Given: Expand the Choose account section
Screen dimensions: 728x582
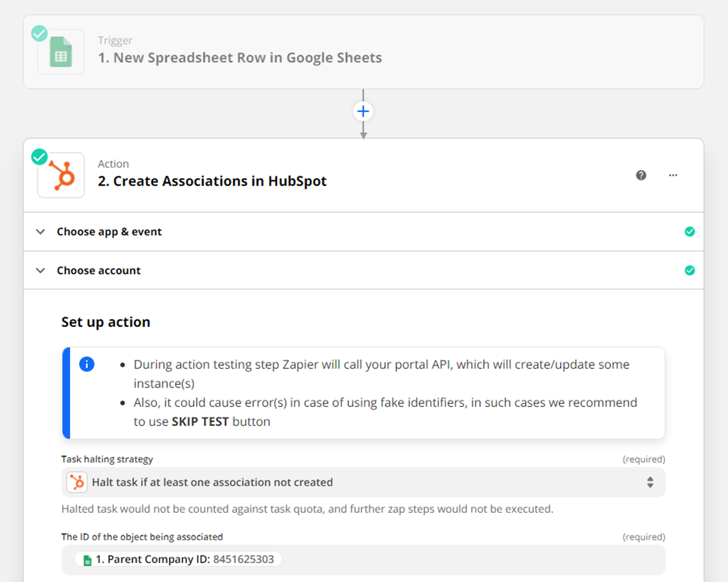Looking at the screenshot, I should pyautogui.click(x=364, y=270).
